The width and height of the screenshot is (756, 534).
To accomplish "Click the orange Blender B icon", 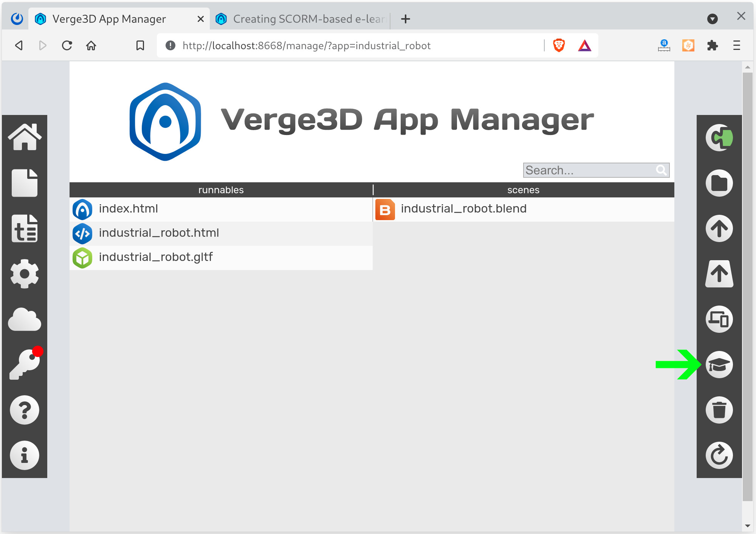I will [385, 210].
